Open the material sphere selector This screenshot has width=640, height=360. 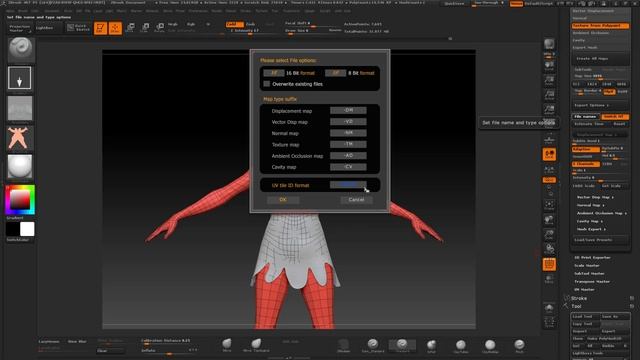tap(20, 166)
